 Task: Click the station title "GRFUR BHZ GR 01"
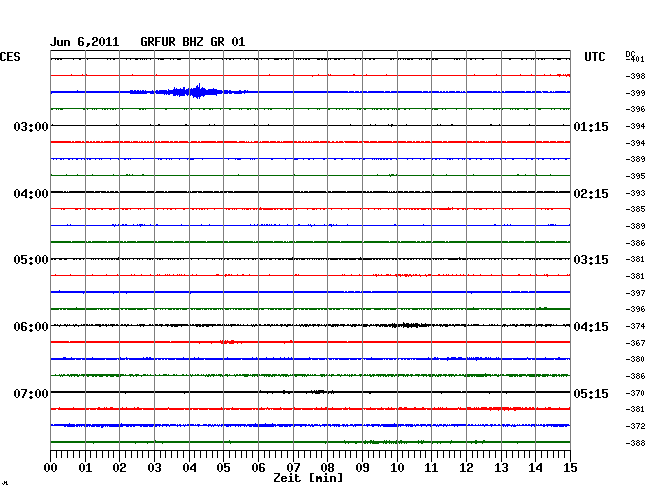pyautogui.click(x=193, y=42)
